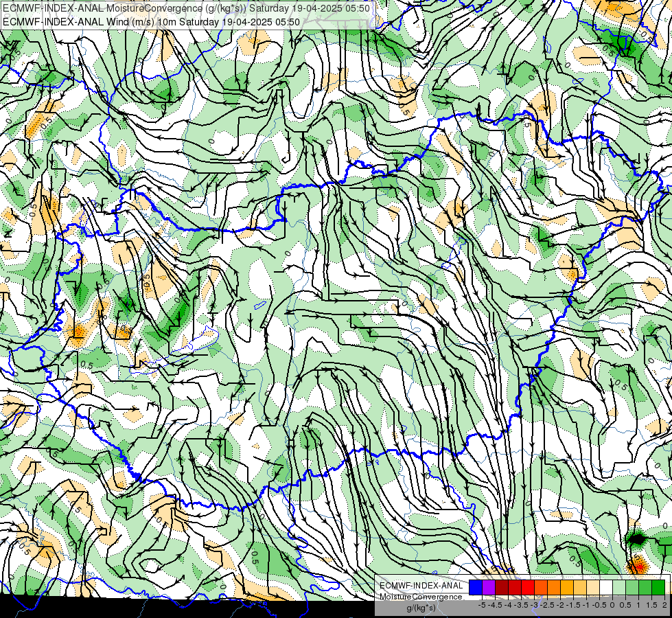Click the legend swatch between -2.5 and -2
This screenshot has height=618, width=672.
[554, 587]
